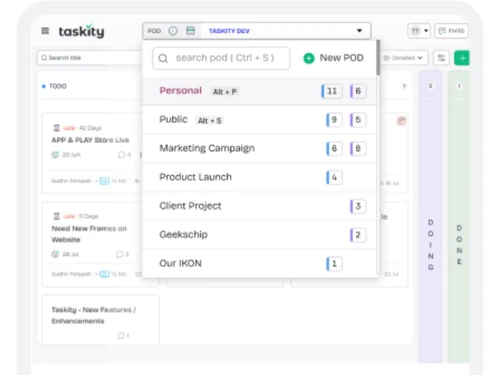
Task: Click the green add task plus button
Action: click(462, 58)
